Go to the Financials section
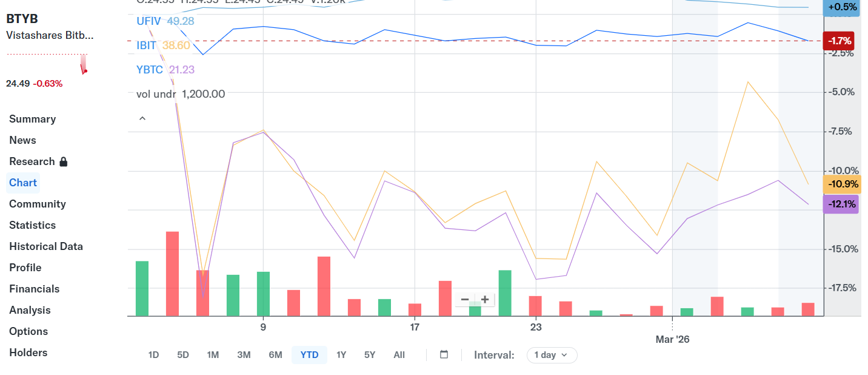The width and height of the screenshot is (868, 375). (x=35, y=289)
